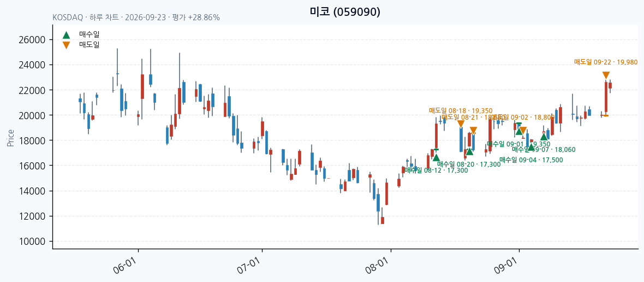The height and width of the screenshot is (282, 644).
Task: Click the 20000 y-axis tick label
Action: pyautogui.click(x=31, y=115)
